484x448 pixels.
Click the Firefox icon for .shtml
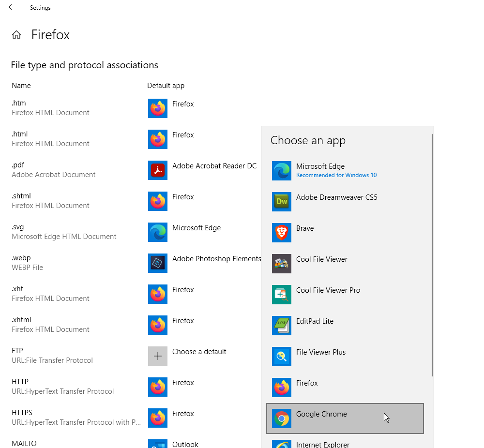158,201
